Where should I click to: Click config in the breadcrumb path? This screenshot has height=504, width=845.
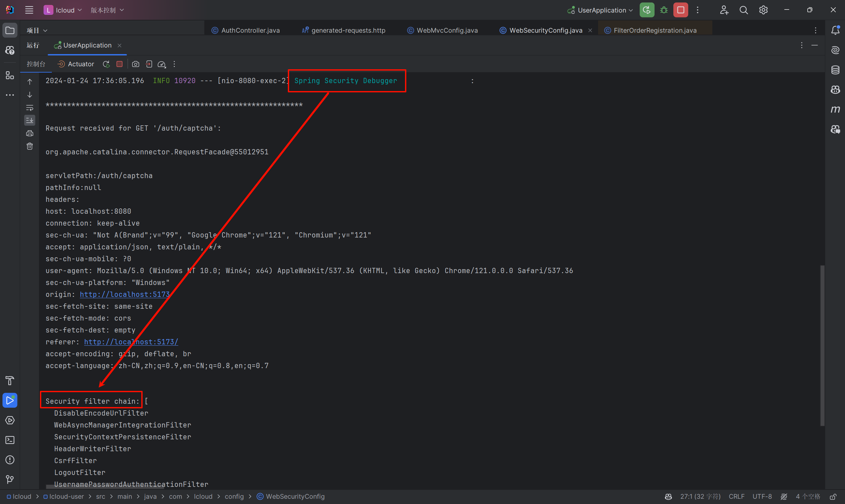click(x=234, y=496)
